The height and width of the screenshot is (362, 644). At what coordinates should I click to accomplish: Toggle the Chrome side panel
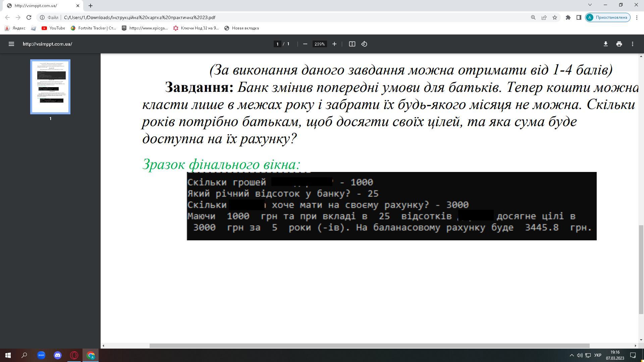(579, 17)
